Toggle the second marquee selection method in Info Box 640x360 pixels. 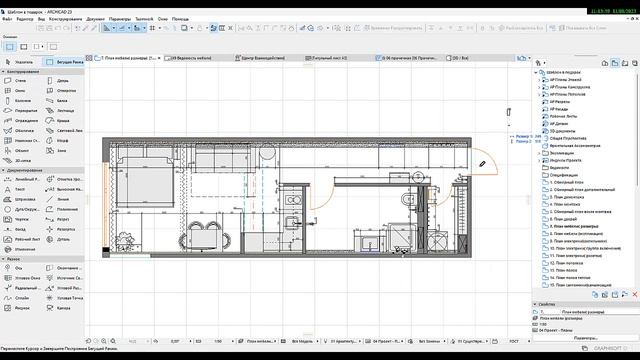pos(24,47)
